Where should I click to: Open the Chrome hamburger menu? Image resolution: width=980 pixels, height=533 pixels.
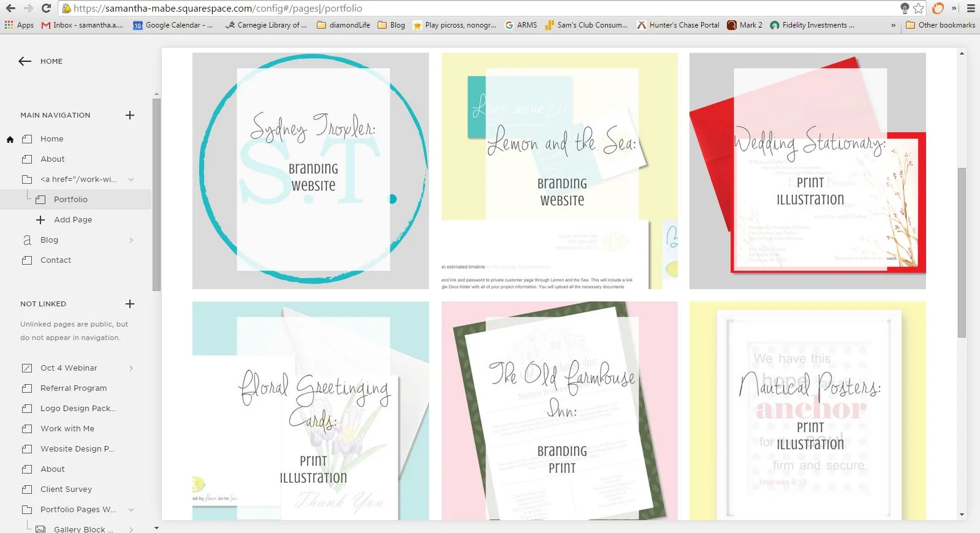click(x=971, y=8)
